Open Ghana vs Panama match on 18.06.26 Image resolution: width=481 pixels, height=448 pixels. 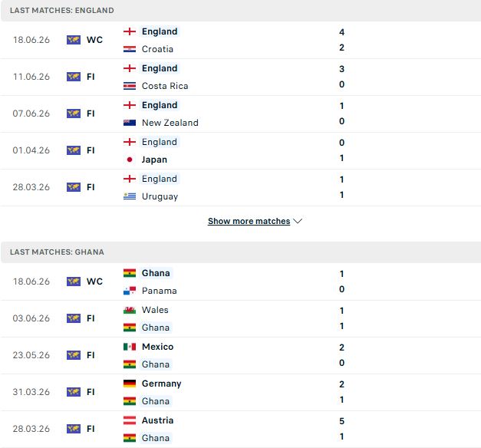coord(241,282)
